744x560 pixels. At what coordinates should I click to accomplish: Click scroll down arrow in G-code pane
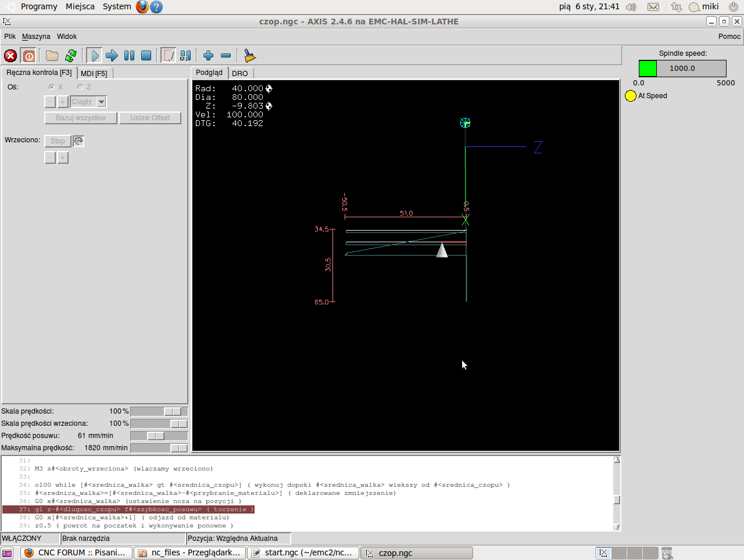tap(617, 527)
